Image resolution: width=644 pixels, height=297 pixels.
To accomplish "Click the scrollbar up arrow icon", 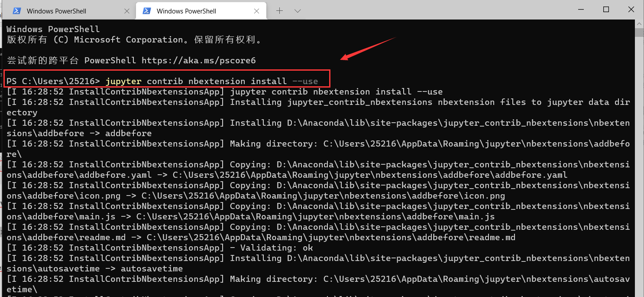I will [640, 24].
